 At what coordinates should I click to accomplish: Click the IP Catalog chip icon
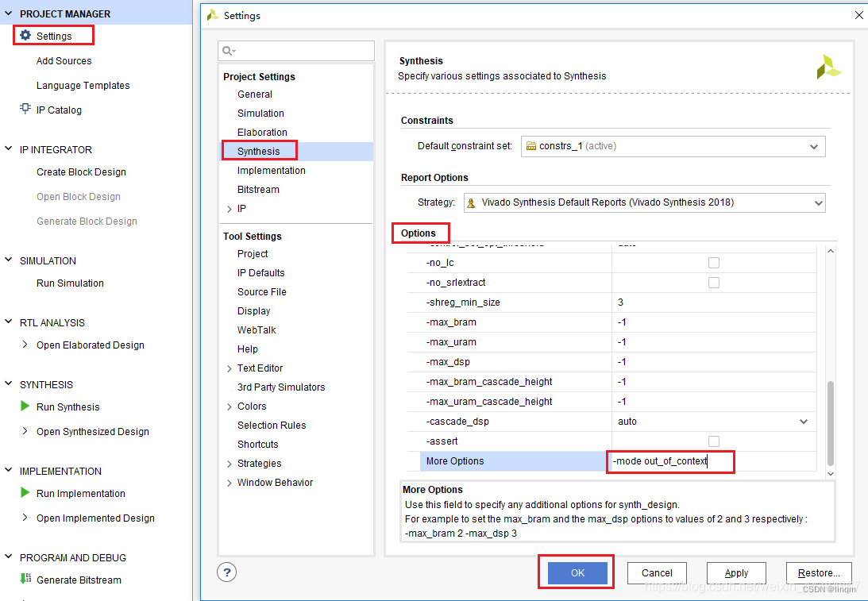coord(25,109)
